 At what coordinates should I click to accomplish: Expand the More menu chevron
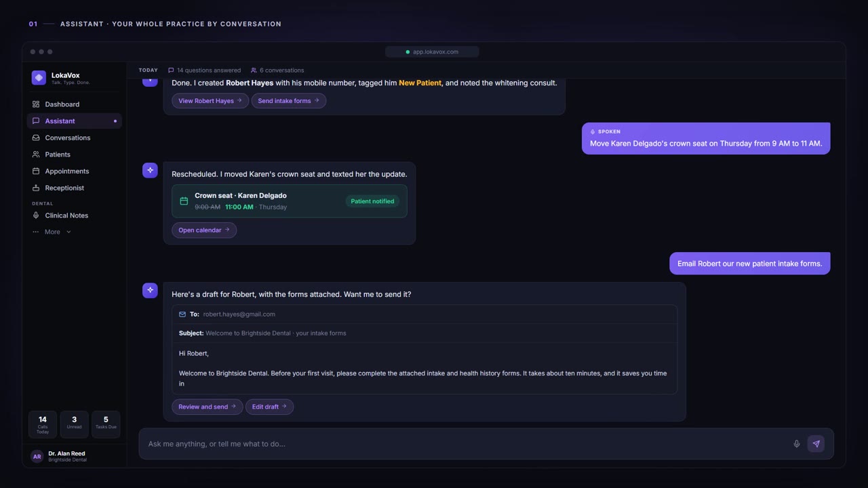point(68,232)
